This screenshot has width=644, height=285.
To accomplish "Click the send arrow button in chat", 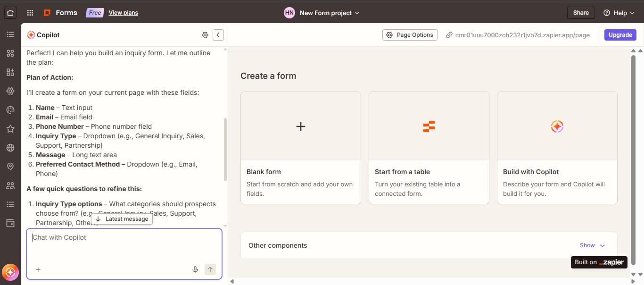I will [x=210, y=269].
